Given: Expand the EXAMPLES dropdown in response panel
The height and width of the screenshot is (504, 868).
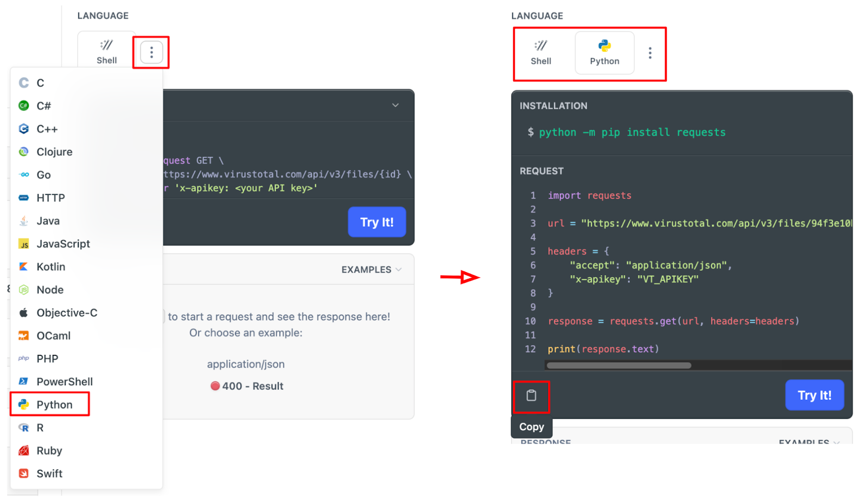Looking at the screenshot, I should pyautogui.click(x=372, y=270).
